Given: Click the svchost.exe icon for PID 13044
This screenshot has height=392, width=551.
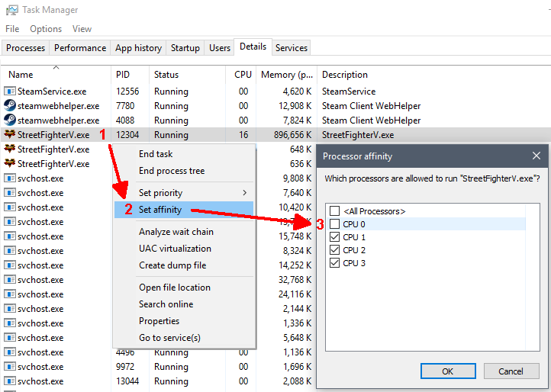Looking at the screenshot, I should pyautogui.click(x=10, y=381).
